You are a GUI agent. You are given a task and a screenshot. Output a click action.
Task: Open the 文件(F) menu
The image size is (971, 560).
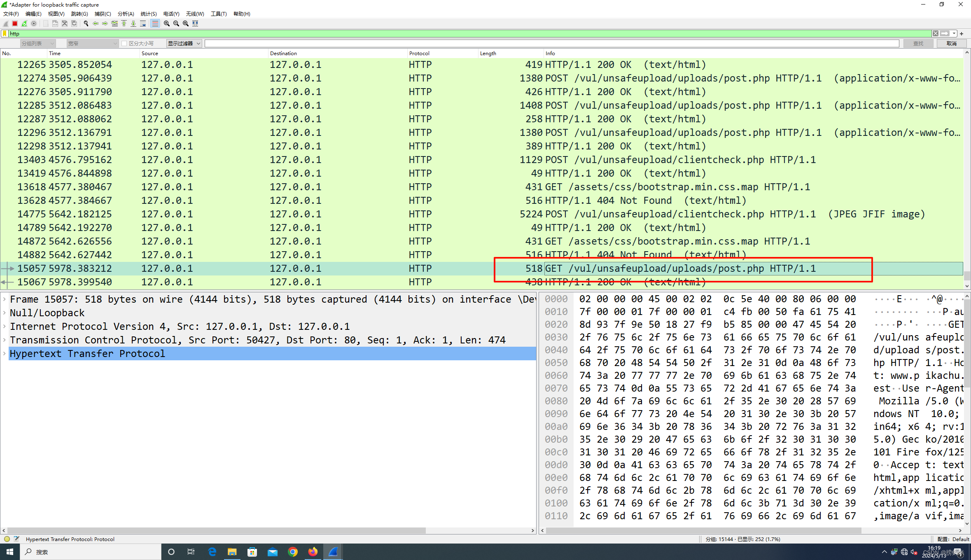[11, 14]
